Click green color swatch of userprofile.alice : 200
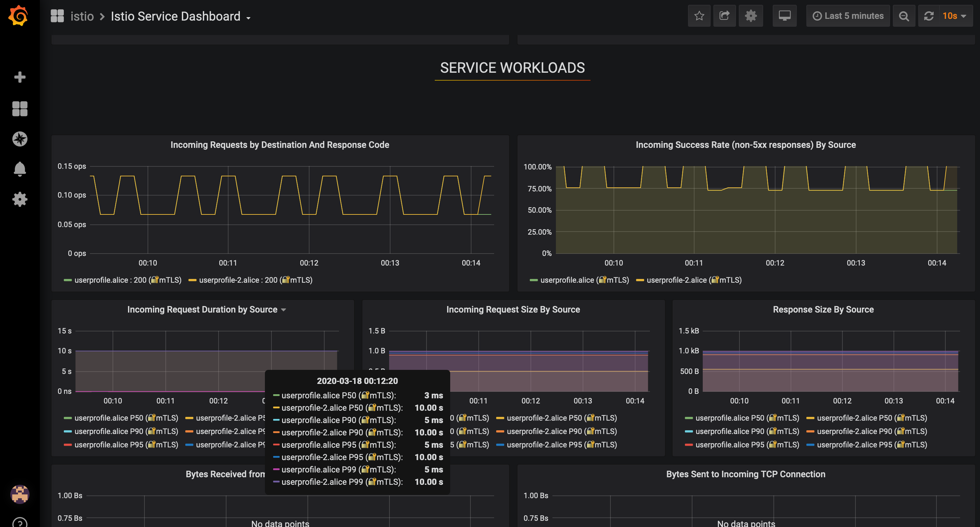The image size is (980, 527). click(68, 280)
